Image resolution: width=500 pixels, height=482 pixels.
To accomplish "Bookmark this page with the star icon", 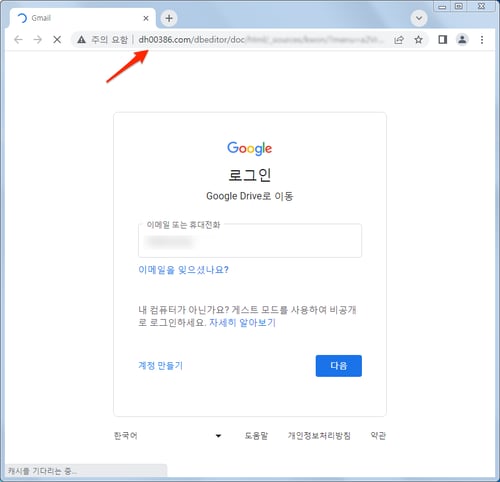I will 418,40.
